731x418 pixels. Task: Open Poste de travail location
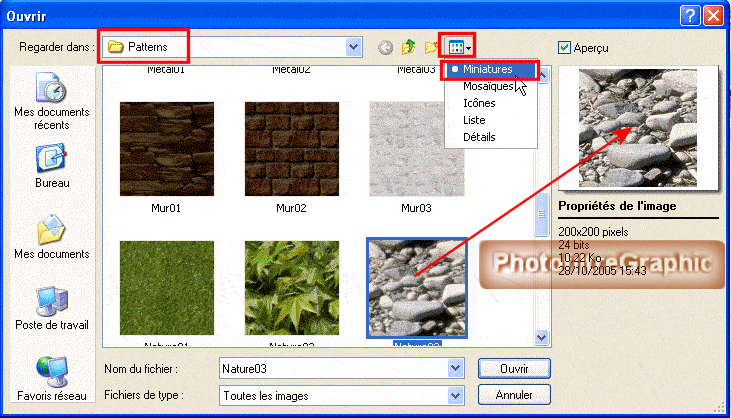tap(51, 310)
